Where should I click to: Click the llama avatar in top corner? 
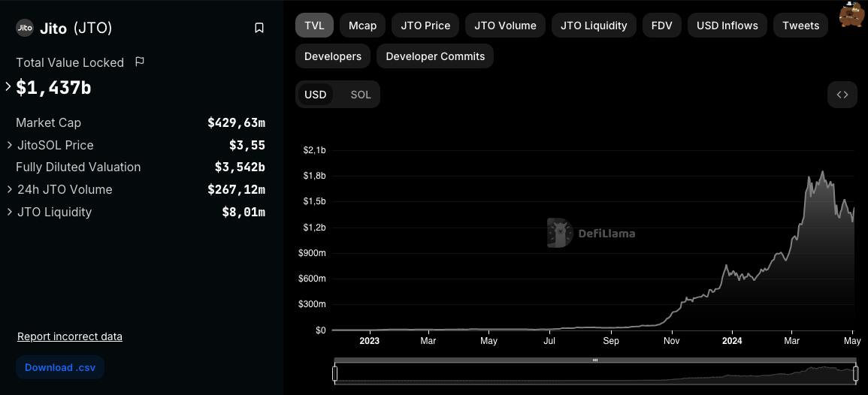(x=851, y=14)
